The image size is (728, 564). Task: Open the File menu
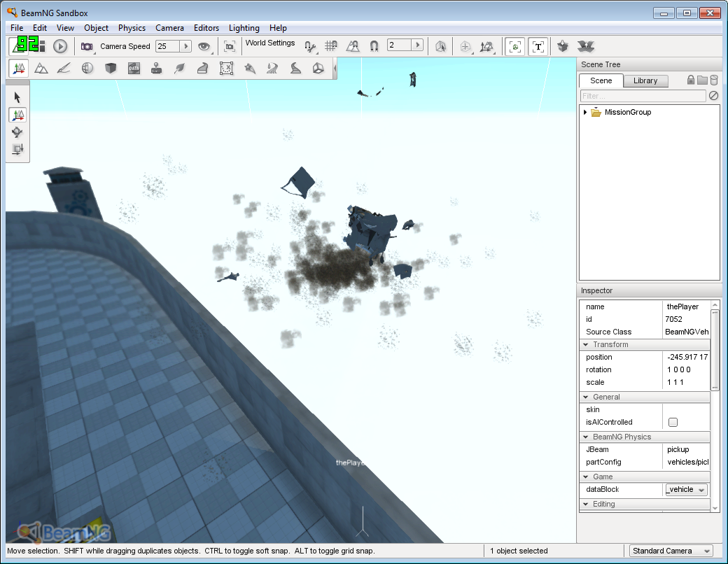(x=17, y=28)
